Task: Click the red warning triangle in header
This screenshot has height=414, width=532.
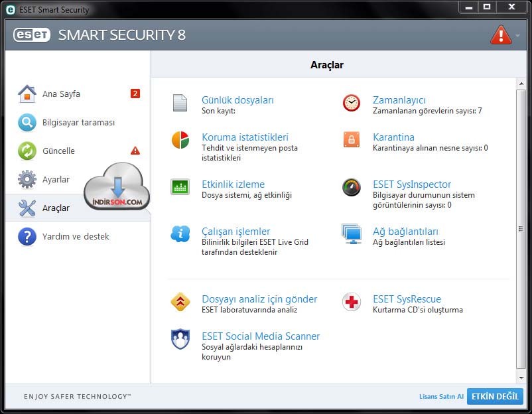Action: click(x=501, y=35)
